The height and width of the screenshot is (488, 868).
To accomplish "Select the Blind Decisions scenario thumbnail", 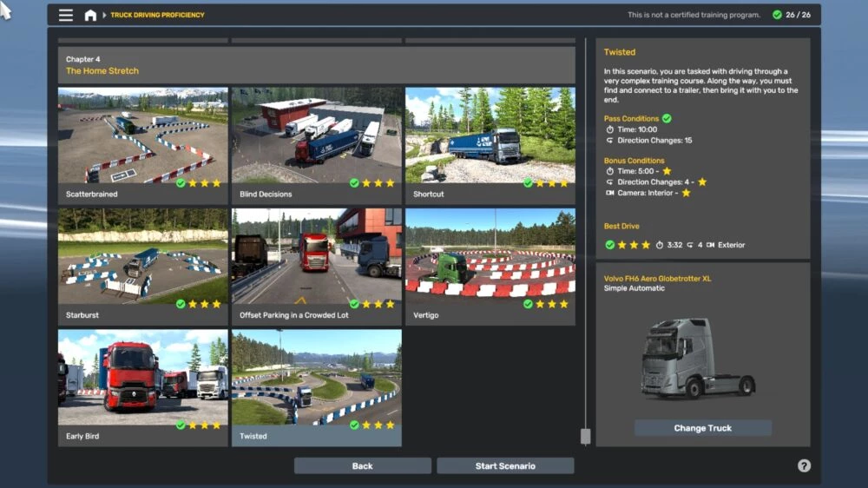I will tap(316, 137).
